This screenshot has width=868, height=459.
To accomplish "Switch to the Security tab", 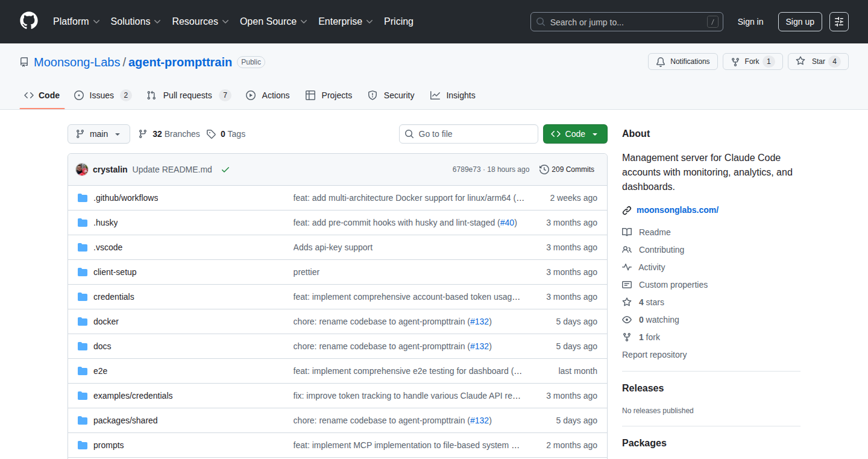I will pyautogui.click(x=391, y=95).
